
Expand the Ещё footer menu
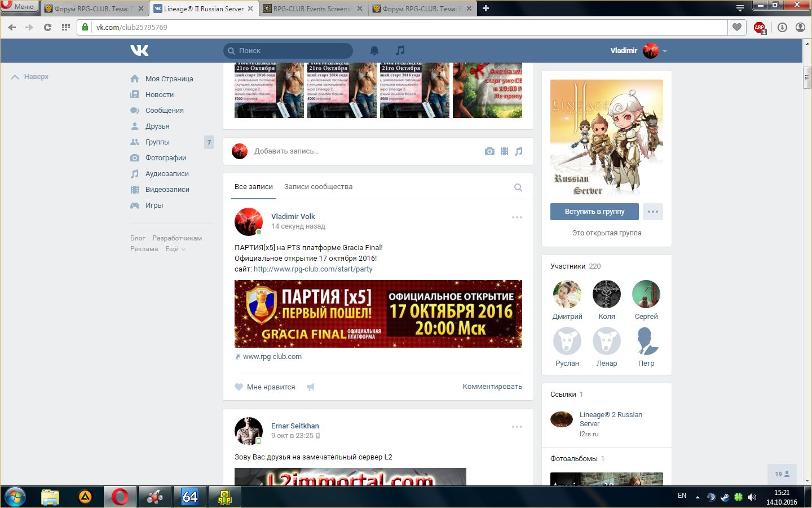point(175,249)
